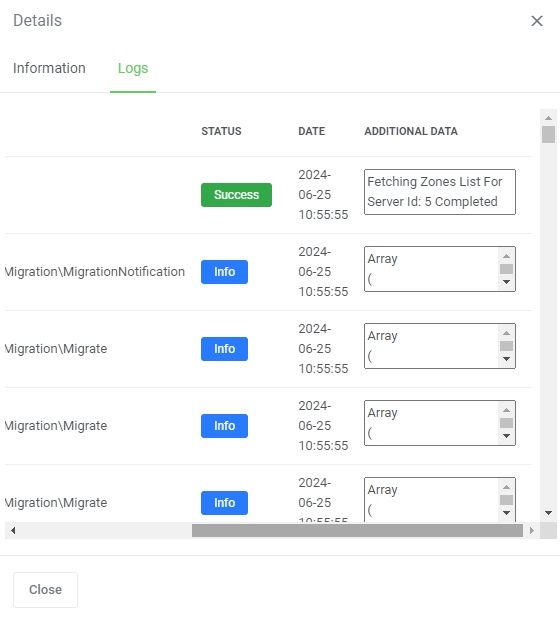Click the Success status badge
The width and height of the screenshot is (560, 619).
pos(236,195)
